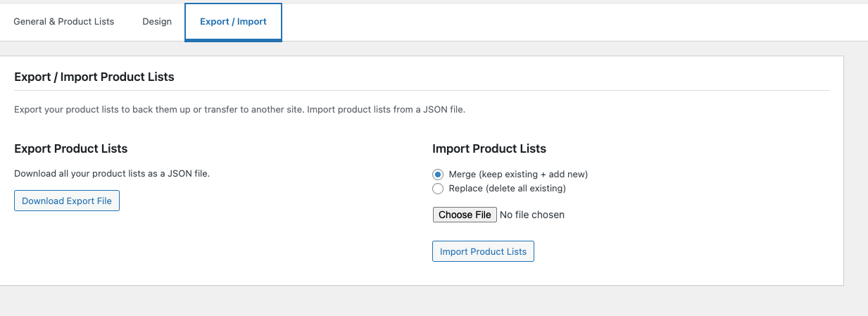Click the "Merge (keep existing + add new)" label
This screenshot has width=868, height=316.
[x=518, y=174]
